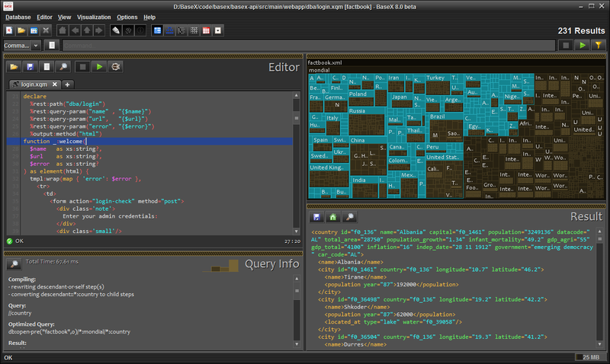Click the Query Info timing bar chart

[x=220, y=267]
